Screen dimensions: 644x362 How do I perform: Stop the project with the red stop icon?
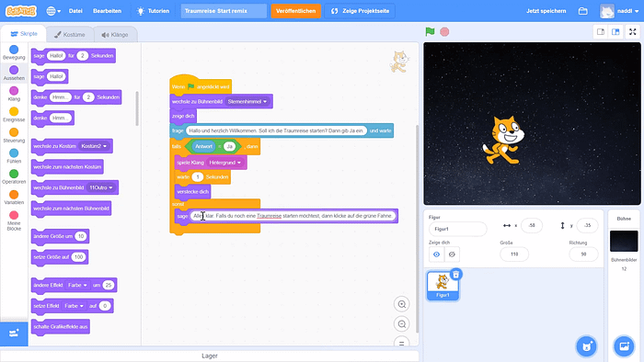pos(444,31)
